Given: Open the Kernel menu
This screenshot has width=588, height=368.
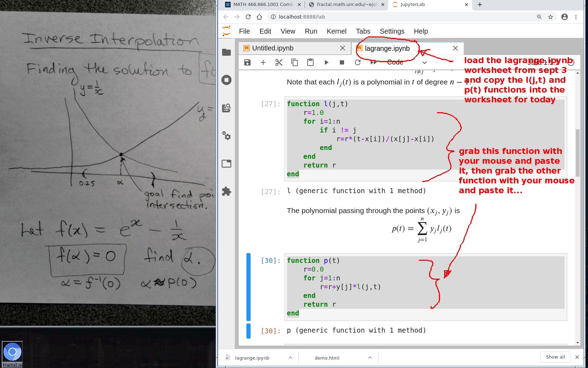Looking at the screenshot, I should tap(336, 31).
